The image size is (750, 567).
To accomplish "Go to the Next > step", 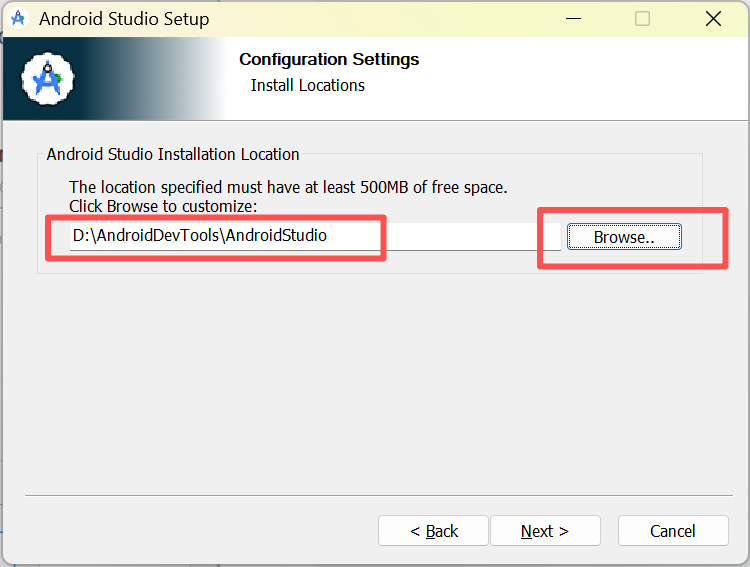I will [x=545, y=531].
